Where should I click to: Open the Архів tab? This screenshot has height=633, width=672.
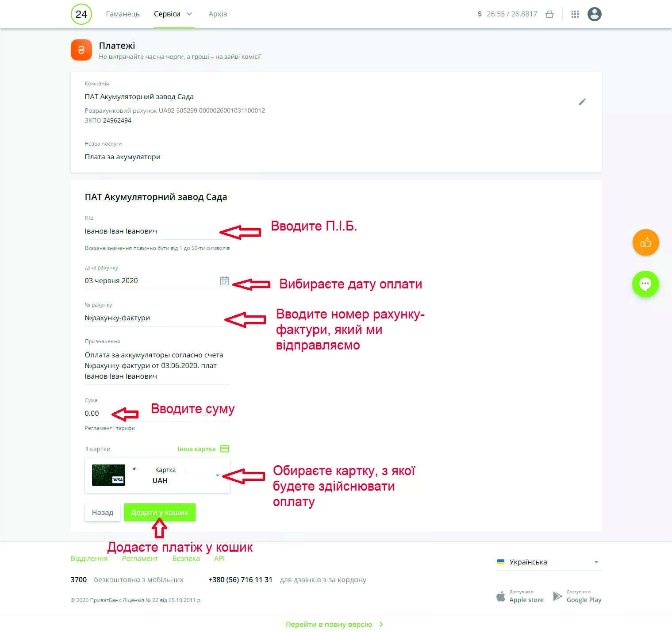(x=218, y=14)
